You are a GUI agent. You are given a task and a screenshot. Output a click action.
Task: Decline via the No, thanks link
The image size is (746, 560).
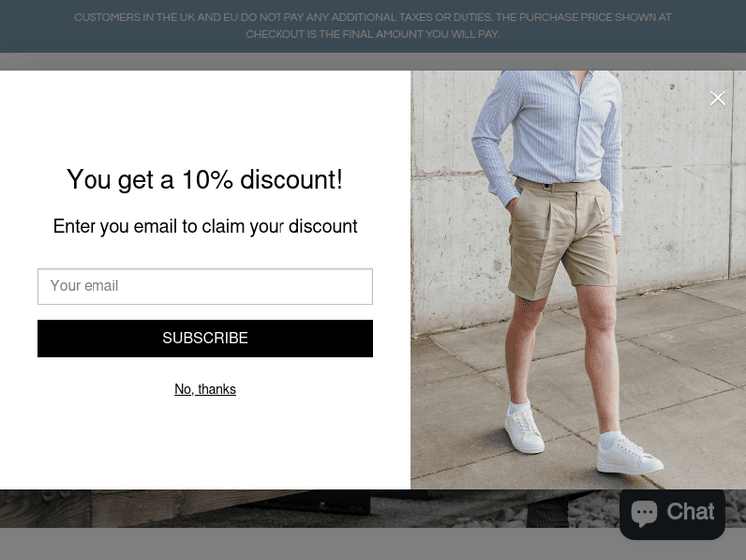[205, 389]
